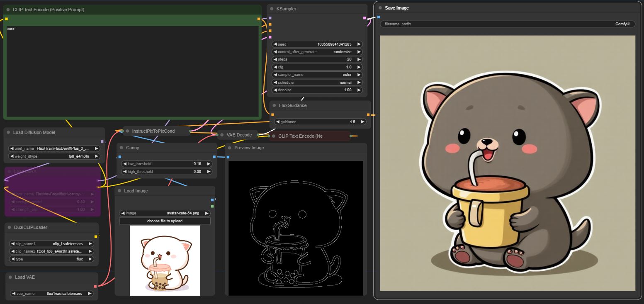The width and height of the screenshot is (644, 304).
Task: Open the vae_name flux1vae.safetensors dropdown
Action: point(52,294)
